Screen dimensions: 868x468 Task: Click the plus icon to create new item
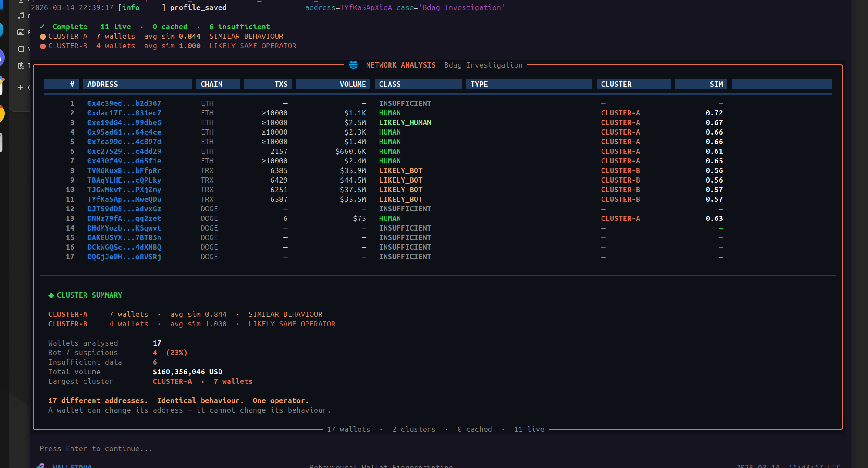21,87
